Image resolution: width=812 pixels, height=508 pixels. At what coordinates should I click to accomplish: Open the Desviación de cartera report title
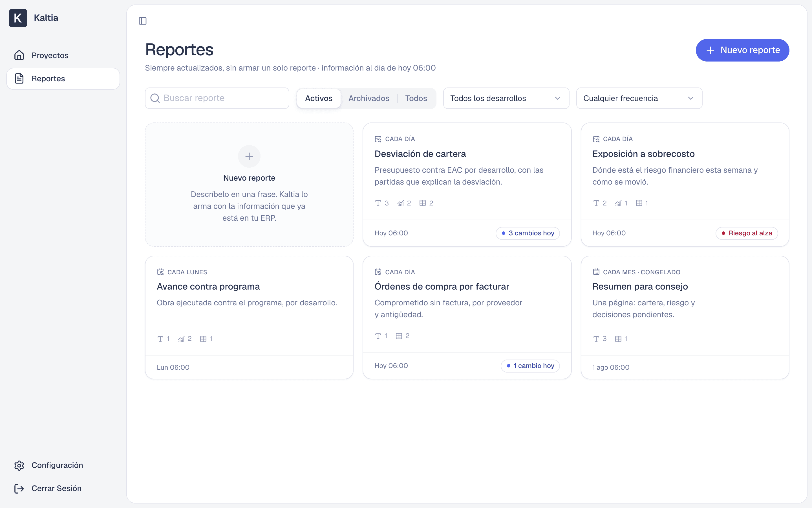pyautogui.click(x=420, y=154)
